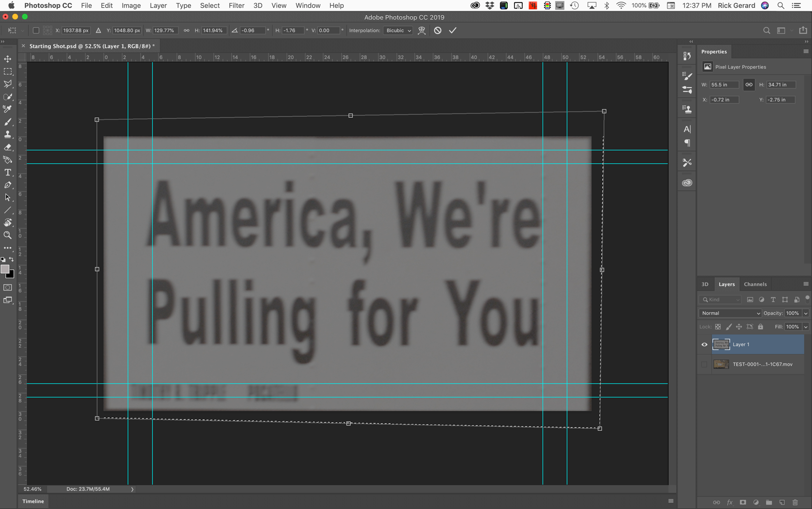Click the foreground color swatch

tap(5, 269)
